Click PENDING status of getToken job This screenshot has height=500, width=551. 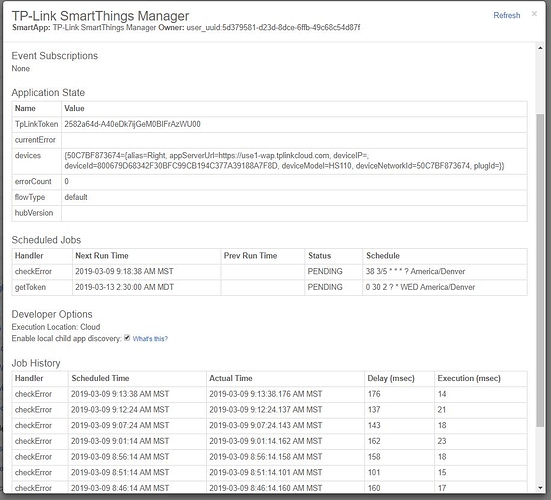click(325, 287)
